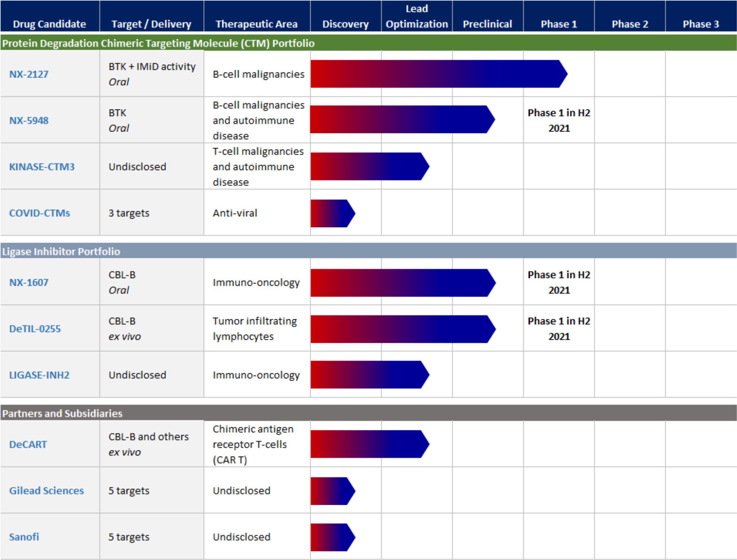Select the KINASE-CTM3 candidate name
The height and width of the screenshot is (560, 737).
pos(42,167)
